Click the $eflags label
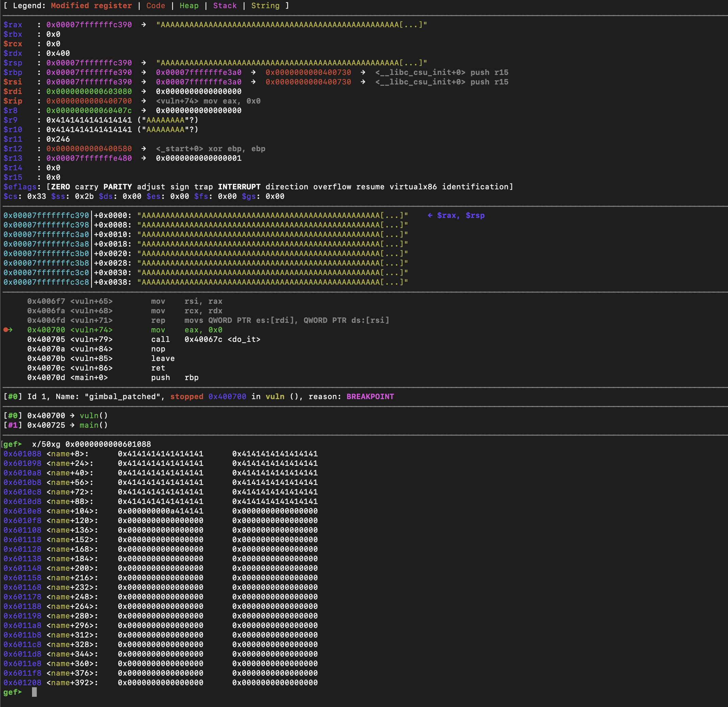728x707 pixels. coord(20,187)
